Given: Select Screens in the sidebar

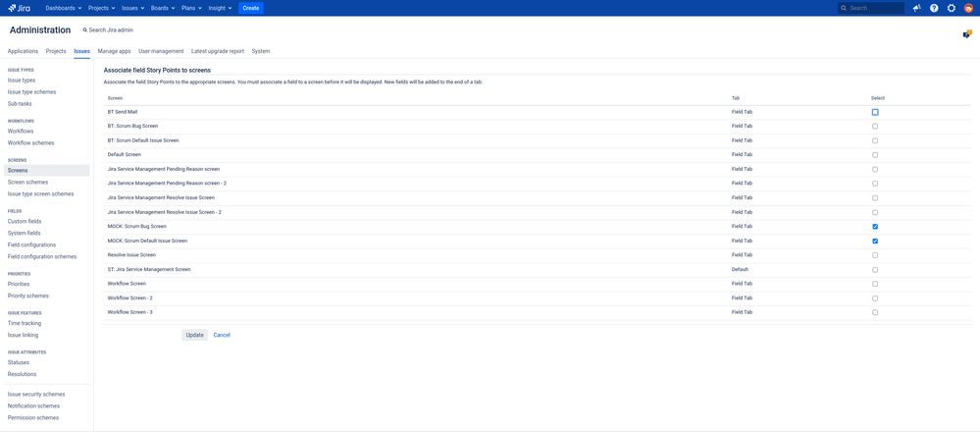Looking at the screenshot, I should click(47, 170).
